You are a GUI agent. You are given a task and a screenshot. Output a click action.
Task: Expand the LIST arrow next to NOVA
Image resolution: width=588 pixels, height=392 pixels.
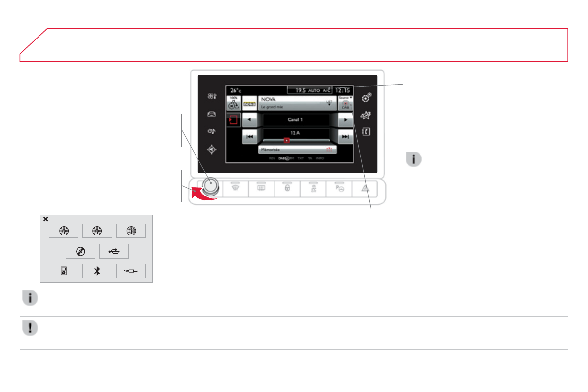(x=329, y=103)
